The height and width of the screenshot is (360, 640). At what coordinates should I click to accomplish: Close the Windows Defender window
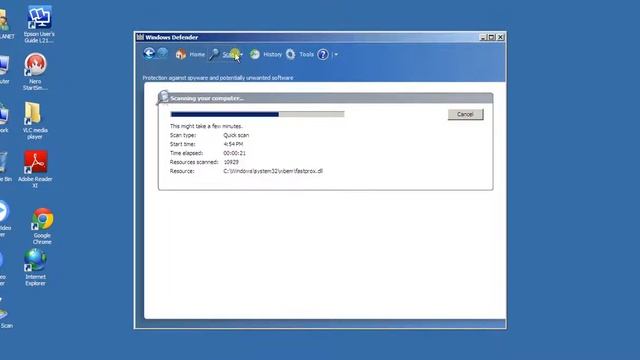point(500,37)
